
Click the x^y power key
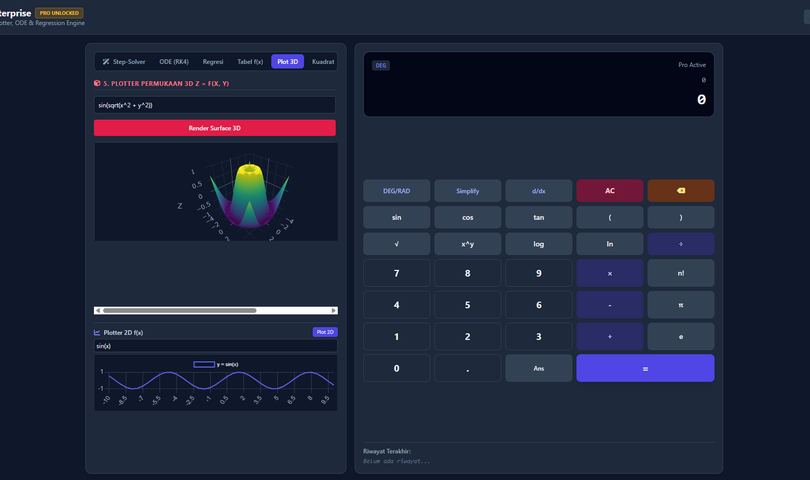(468, 244)
